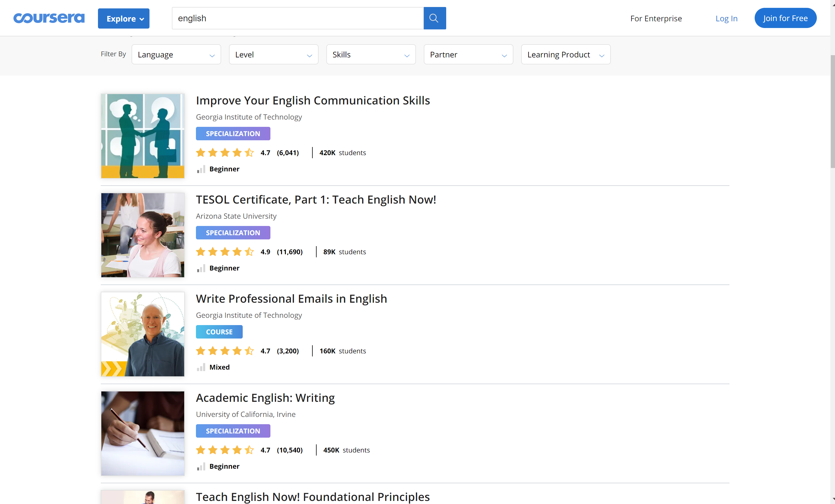This screenshot has height=504, width=835.
Task: Open the Skills filter dropdown
Action: tap(370, 54)
